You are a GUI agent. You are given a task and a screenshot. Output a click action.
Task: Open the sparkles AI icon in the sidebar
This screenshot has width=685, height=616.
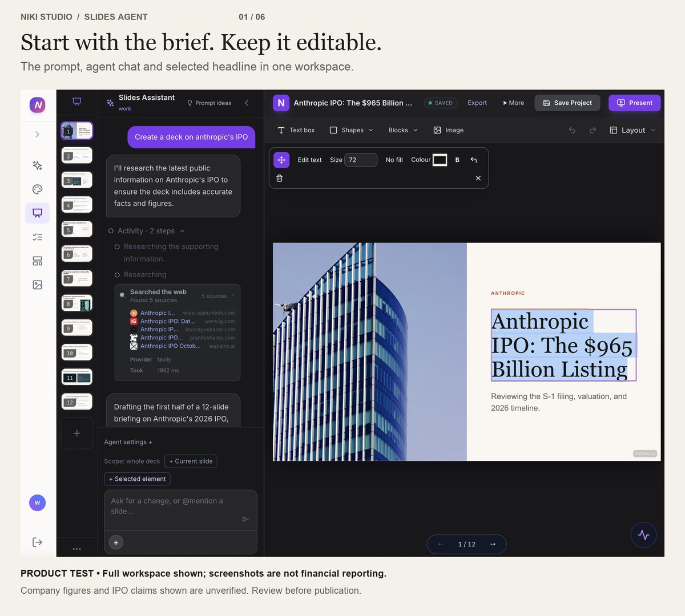point(37,165)
